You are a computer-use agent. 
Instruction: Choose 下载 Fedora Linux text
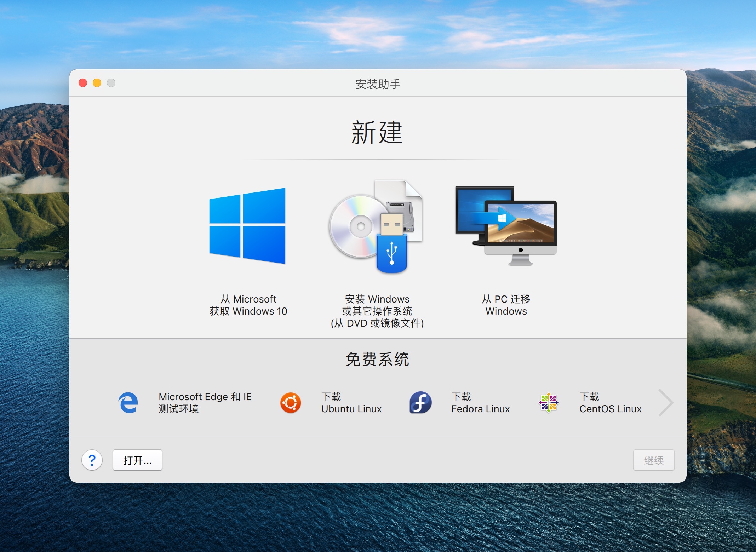tap(480, 403)
